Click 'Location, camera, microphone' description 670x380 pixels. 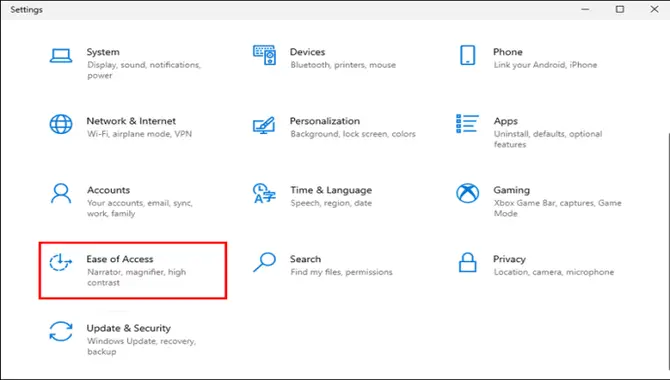coord(554,272)
